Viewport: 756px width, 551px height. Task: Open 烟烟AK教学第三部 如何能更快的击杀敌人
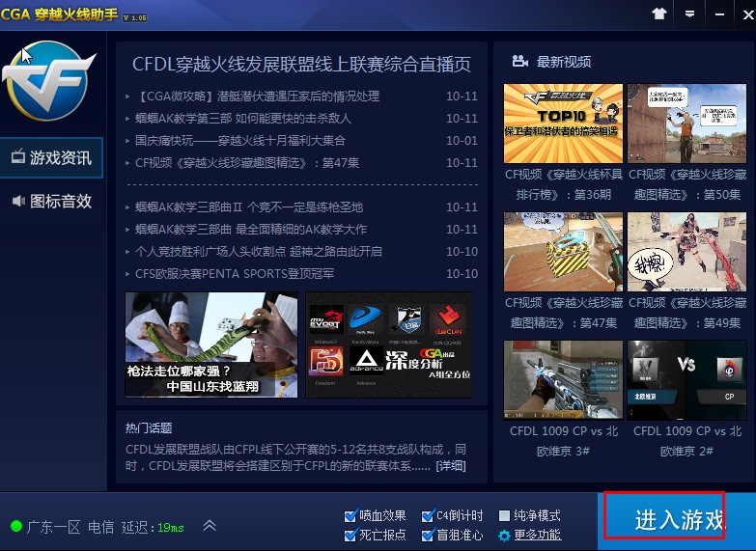click(243, 118)
